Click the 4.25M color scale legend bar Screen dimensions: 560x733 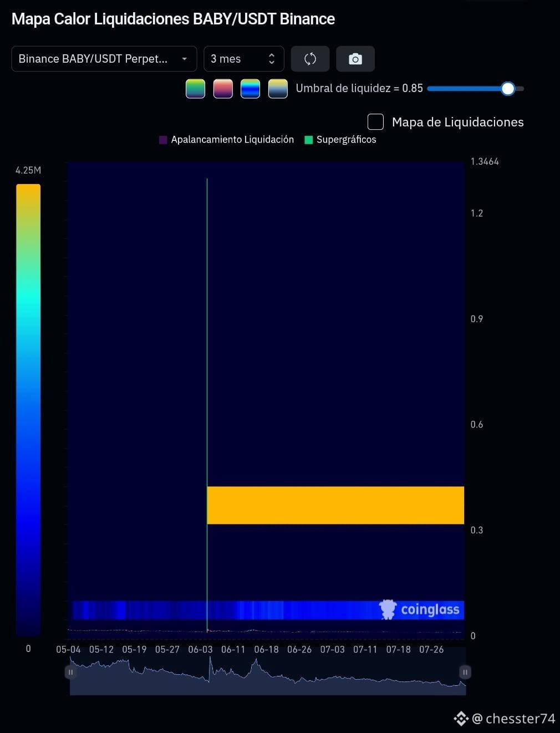pos(28,410)
